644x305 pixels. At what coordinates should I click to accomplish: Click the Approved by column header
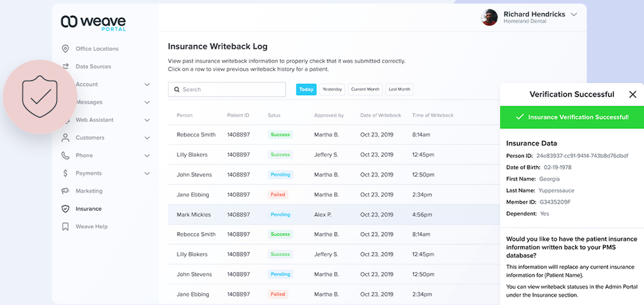[x=329, y=115]
